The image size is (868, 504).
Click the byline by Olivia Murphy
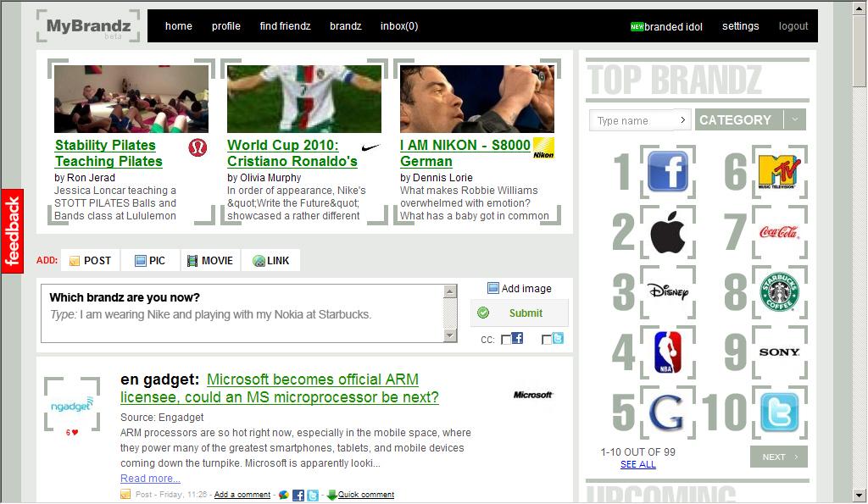pyautogui.click(x=264, y=178)
